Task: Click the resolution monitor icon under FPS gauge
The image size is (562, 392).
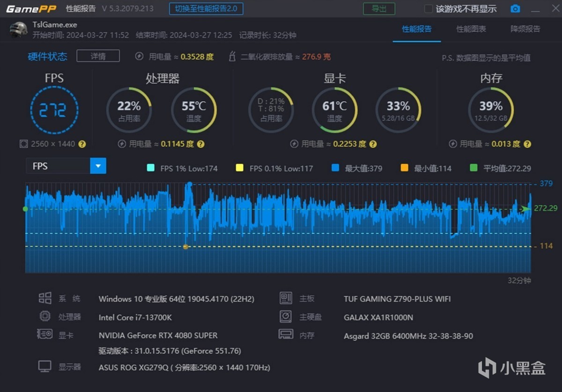Action: (24, 144)
